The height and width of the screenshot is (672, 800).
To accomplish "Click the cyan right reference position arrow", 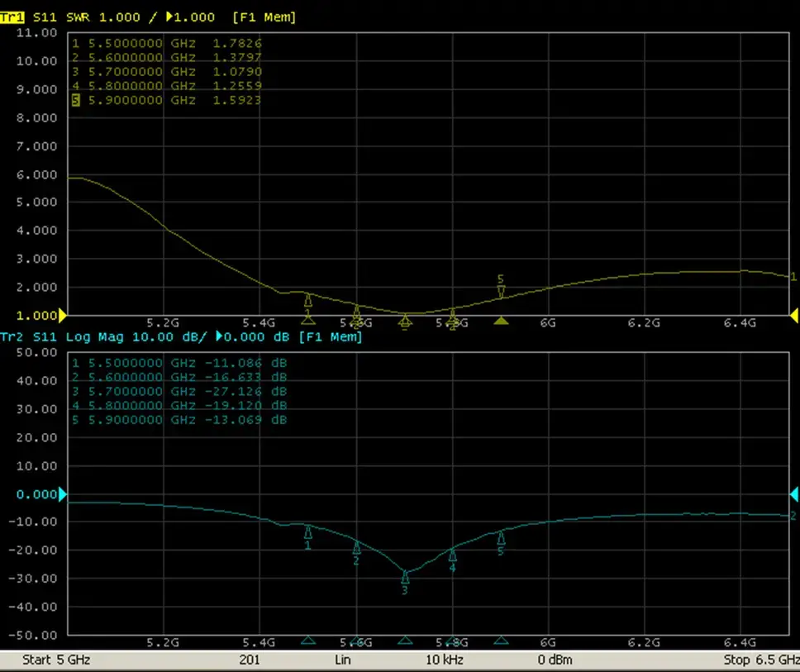I will (794, 494).
